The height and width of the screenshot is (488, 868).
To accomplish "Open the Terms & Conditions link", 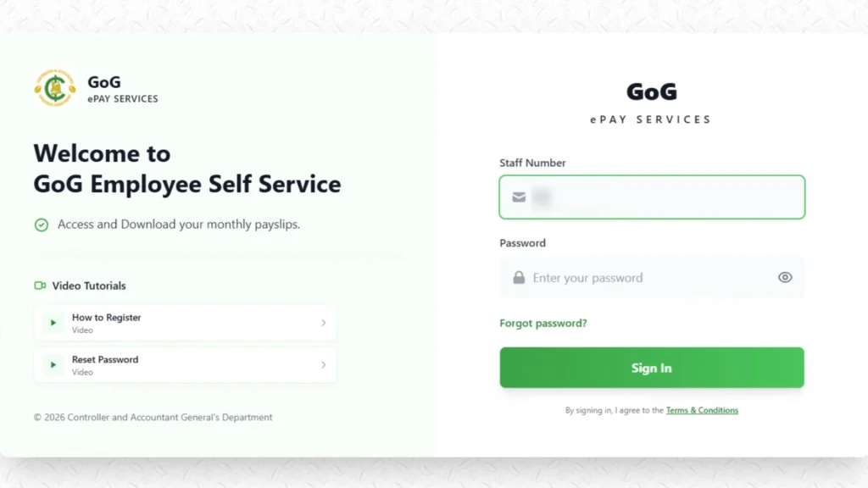I will pyautogui.click(x=702, y=410).
